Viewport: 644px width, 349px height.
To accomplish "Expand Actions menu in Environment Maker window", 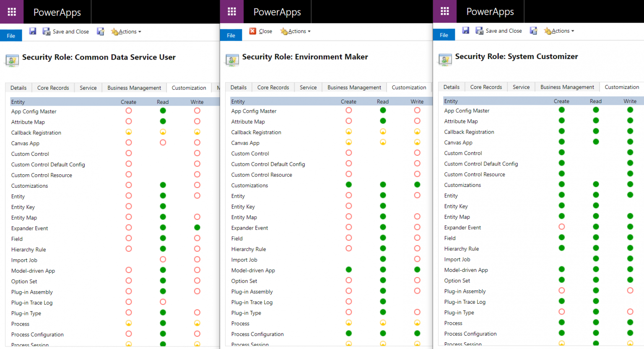I will tap(296, 31).
